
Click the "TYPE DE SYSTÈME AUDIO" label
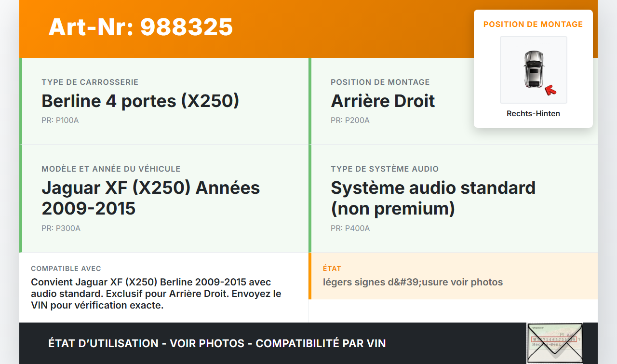click(x=385, y=169)
